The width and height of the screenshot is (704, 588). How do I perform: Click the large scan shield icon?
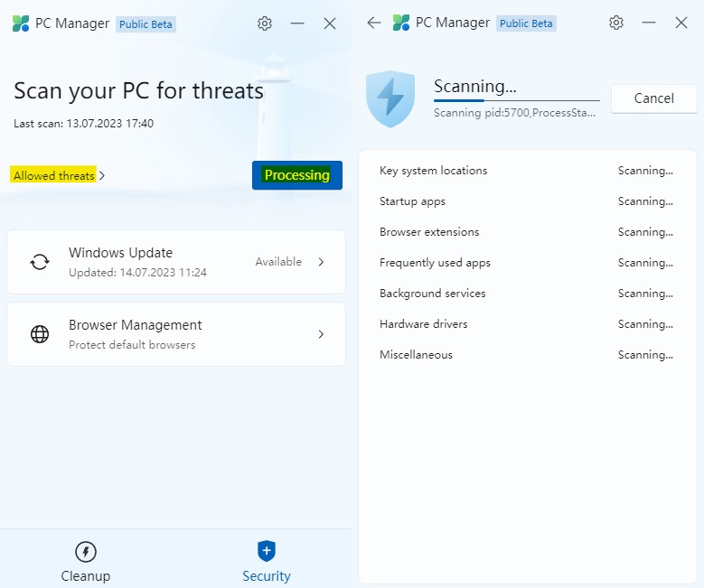(390, 98)
